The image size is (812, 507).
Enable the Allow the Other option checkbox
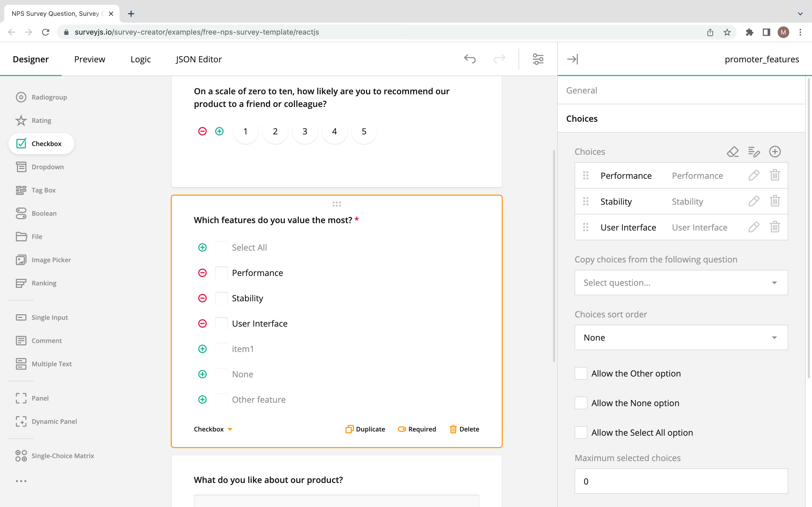581,373
